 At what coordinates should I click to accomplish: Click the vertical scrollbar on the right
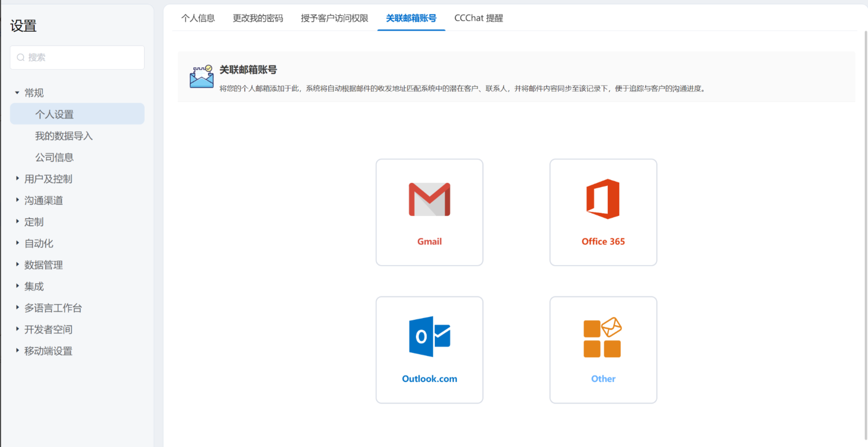click(865, 224)
